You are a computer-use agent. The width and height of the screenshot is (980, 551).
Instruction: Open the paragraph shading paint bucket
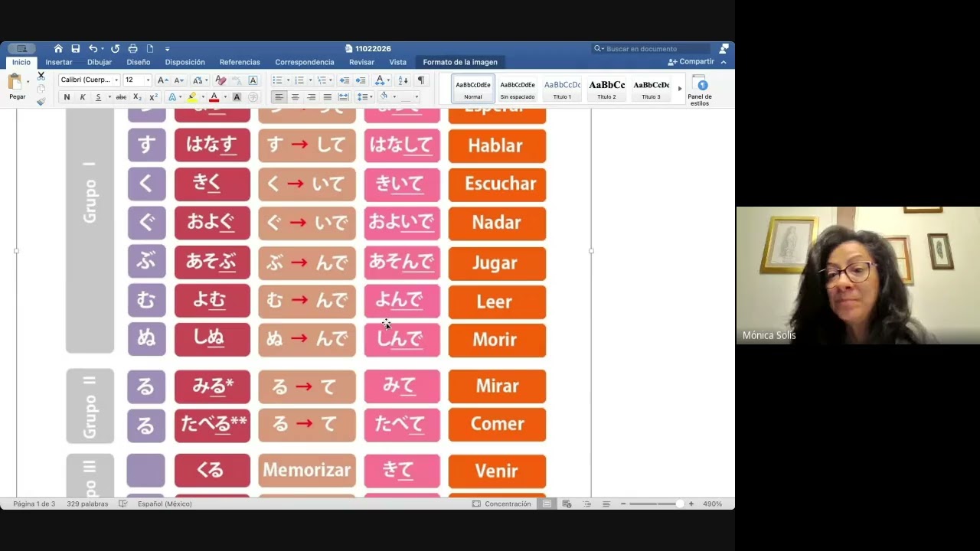pos(384,97)
